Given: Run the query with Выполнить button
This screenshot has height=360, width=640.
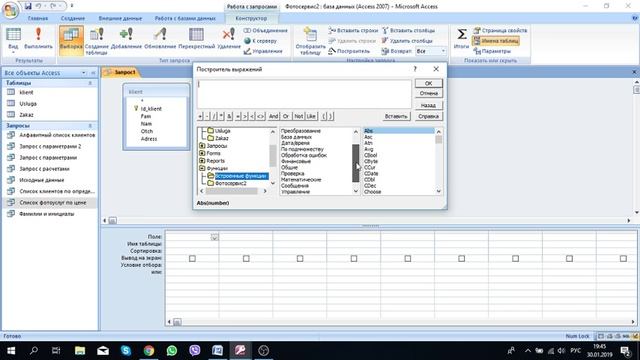Looking at the screenshot, I should pyautogui.click(x=38, y=40).
